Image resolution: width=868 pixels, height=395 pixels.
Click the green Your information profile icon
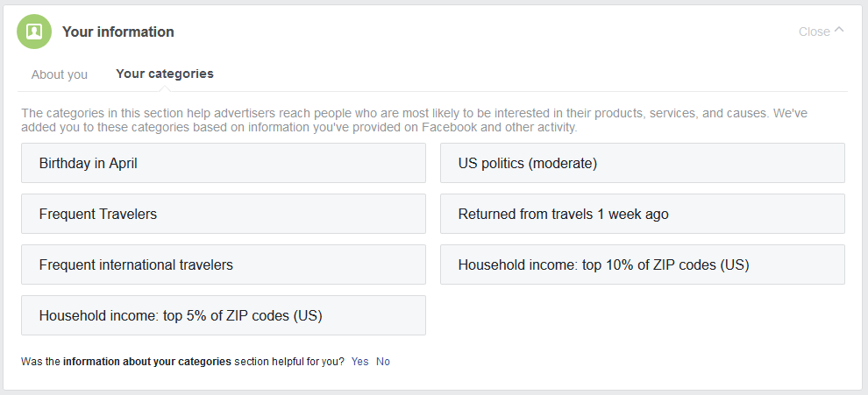coord(34,32)
